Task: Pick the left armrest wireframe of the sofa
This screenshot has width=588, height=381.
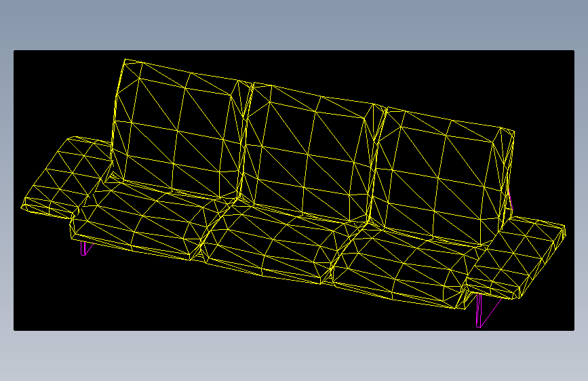Action: point(66,177)
